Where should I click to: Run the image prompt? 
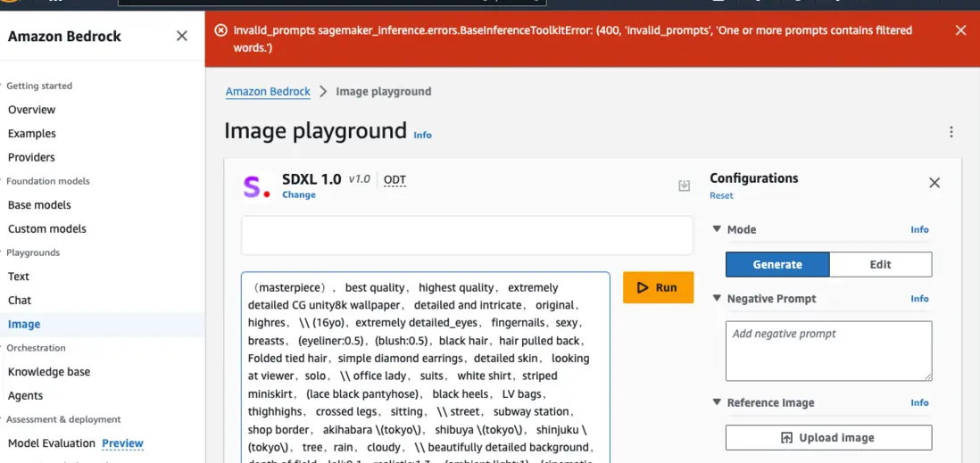point(658,288)
